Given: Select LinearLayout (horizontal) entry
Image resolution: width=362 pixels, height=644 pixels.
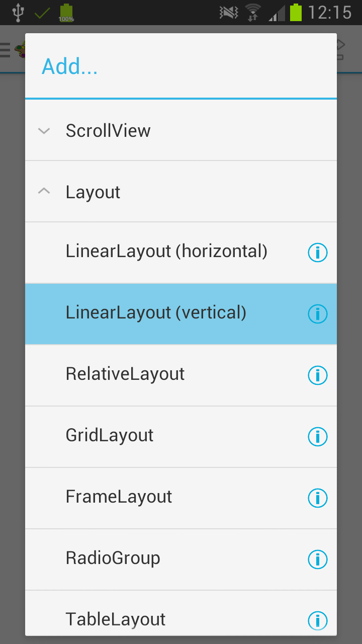Looking at the screenshot, I should [181, 253].
